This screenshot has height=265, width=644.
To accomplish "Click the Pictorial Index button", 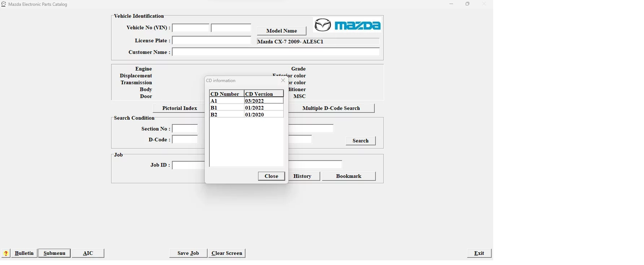I will click(179, 108).
